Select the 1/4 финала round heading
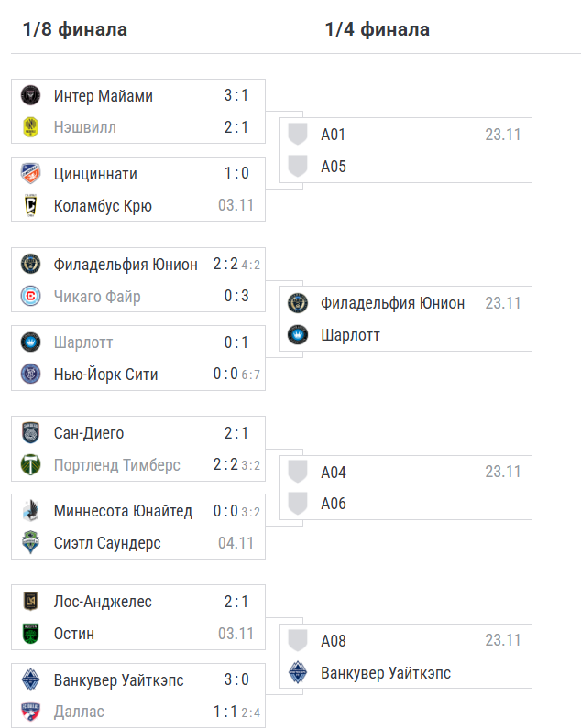Image resolution: width=581 pixels, height=728 pixels. tap(377, 29)
